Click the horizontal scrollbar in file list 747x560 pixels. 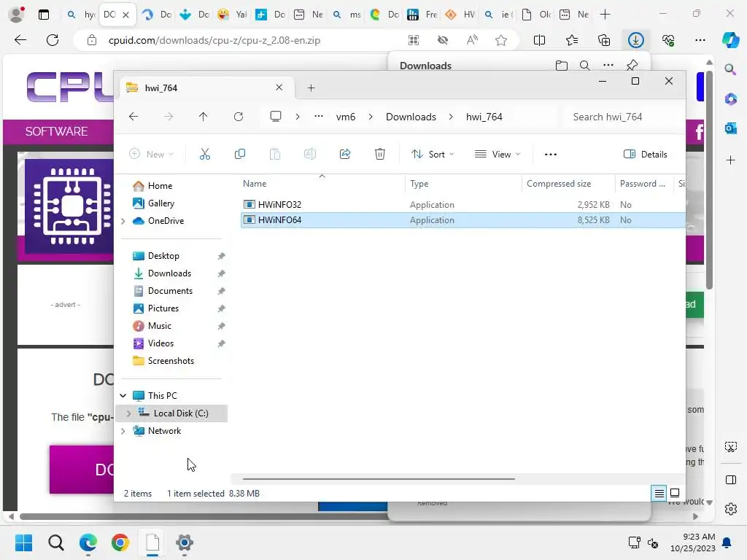pos(379,479)
